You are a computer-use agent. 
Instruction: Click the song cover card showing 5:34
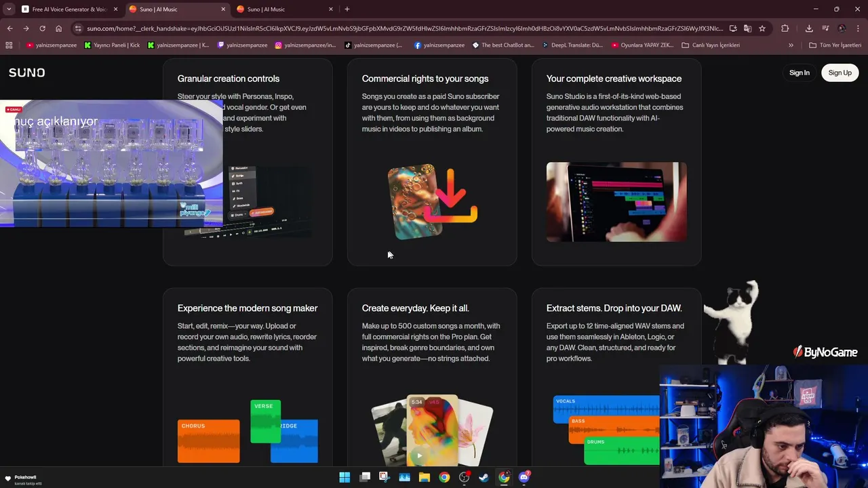432,430
